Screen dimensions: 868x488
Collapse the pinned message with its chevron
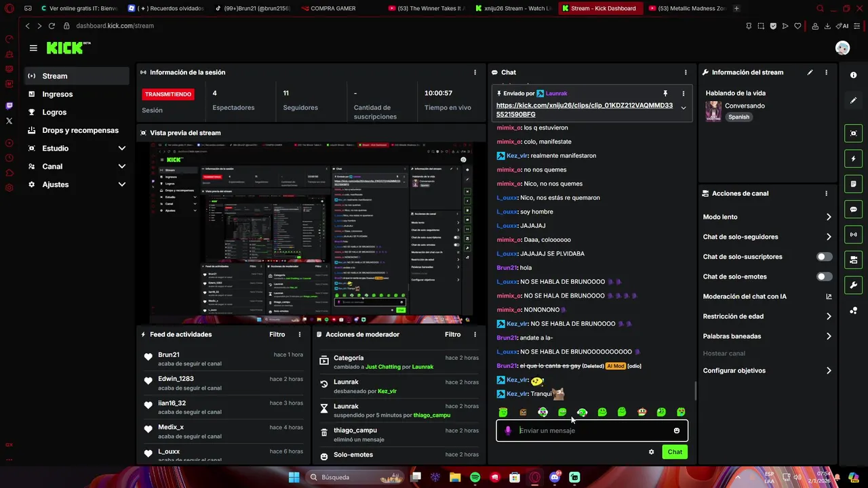tap(683, 108)
